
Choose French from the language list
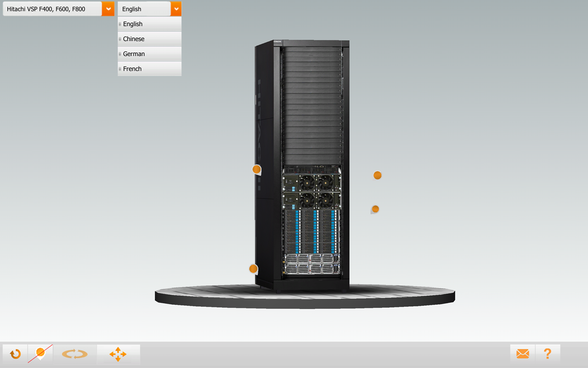[149, 69]
